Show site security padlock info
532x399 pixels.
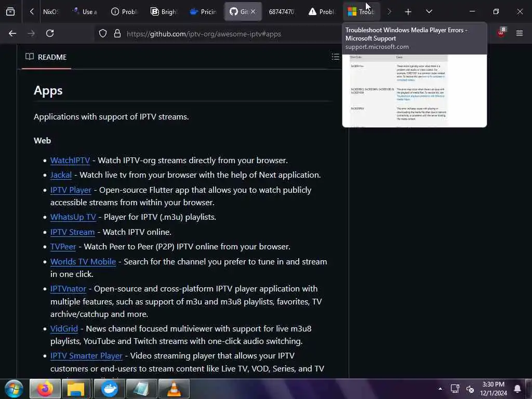tap(117, 33)
